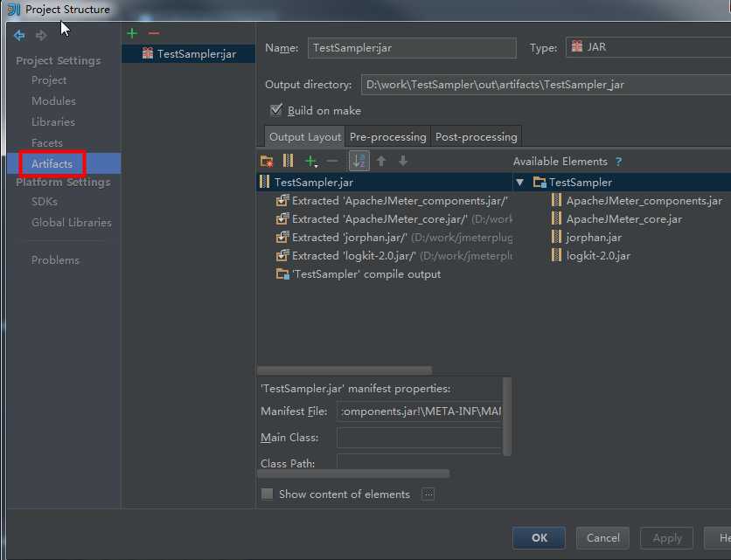Image resolution: width=731 pixels, height=560 pixels.
Task: Click the Output directory field
Action: [x=546, y=85]
